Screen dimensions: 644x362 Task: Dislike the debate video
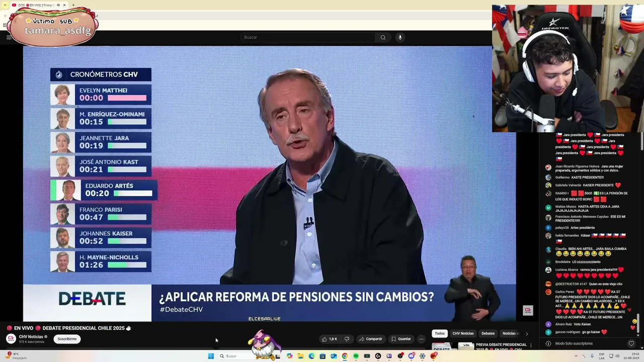[347, 339]
